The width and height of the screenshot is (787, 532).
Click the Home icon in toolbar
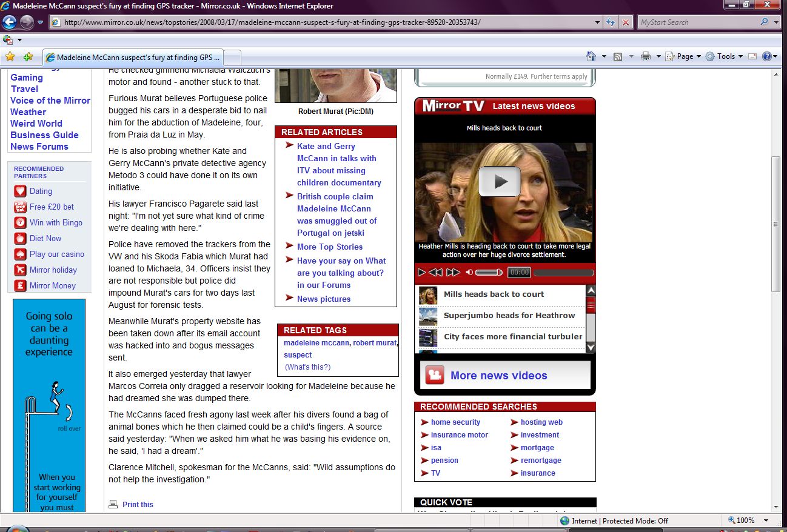(591, 56)
